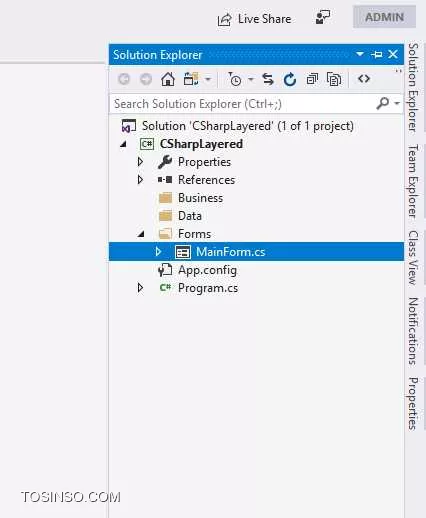The height and width of the screenshot is (518, 426).
Task: Expand the MainForm.cs node
Action: pos(158,252)
